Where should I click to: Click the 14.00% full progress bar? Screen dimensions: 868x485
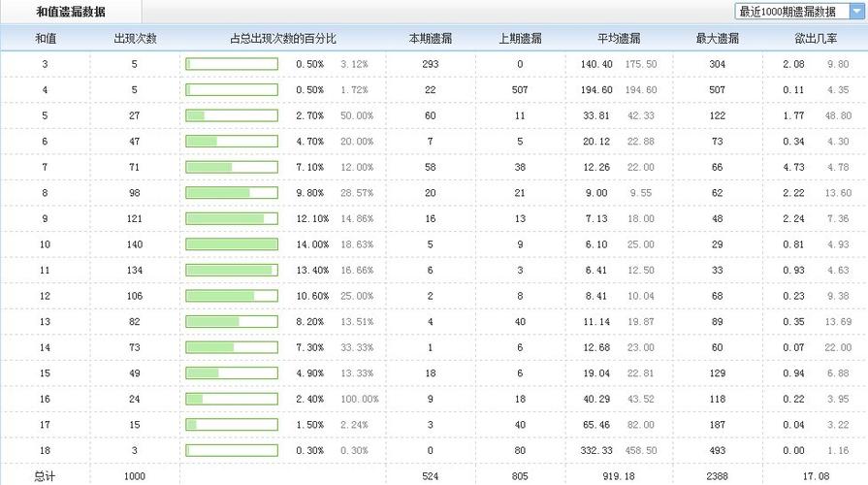pos(232,244)
